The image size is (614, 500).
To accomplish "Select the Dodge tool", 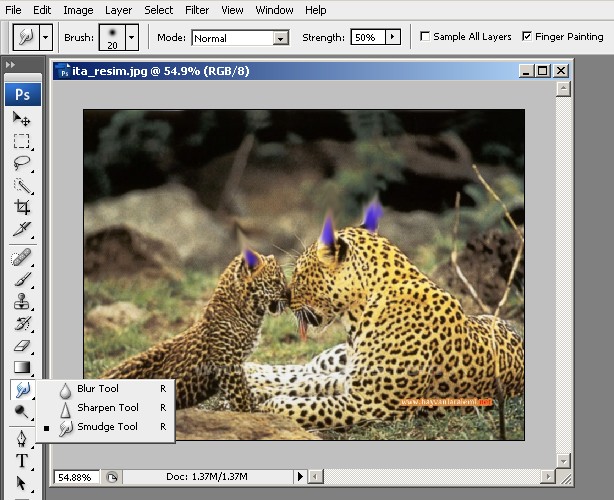I will coord(22,411).
